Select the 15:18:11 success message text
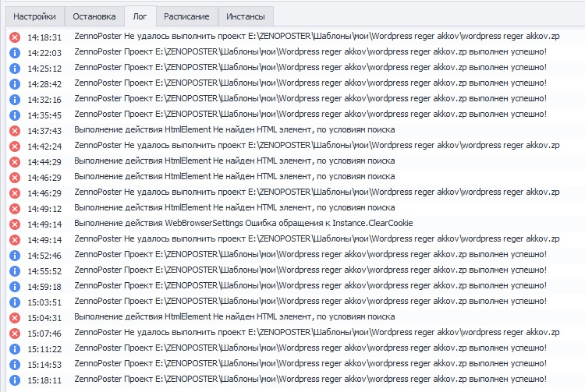The image size is (585, 392). coord(310,379)
